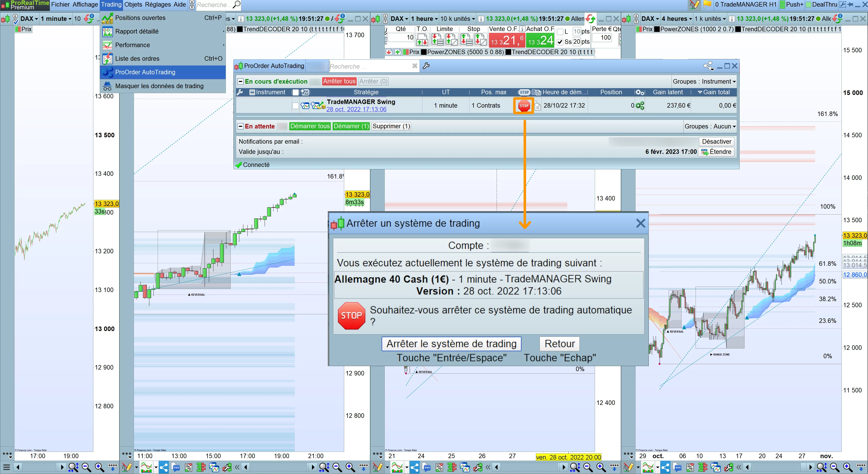
Task: Click the black PowerZONES (5000 5 0.88) color swatch
Action: point(424,52)
